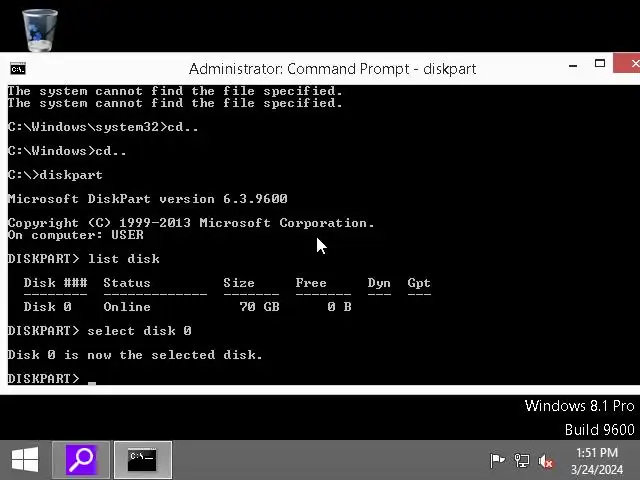Open the Recycle Bin desktop icon
The image size is (640, 480).
pos(40,30)
